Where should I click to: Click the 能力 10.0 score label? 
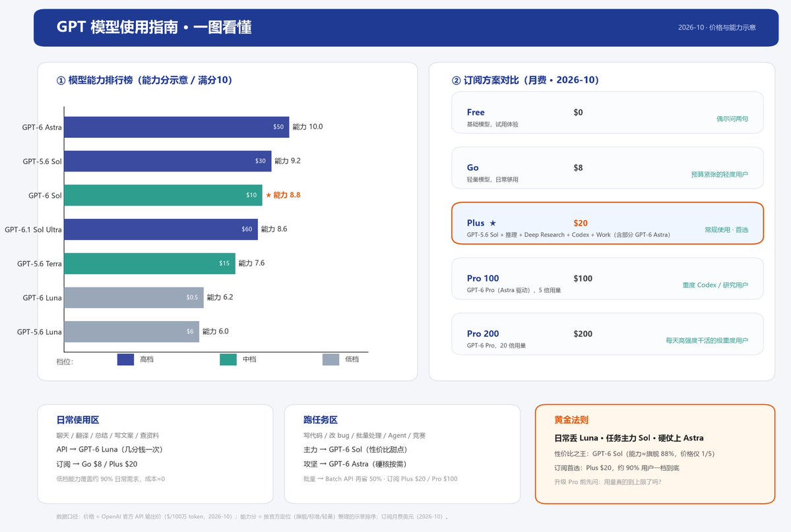[x=307, y=127]
